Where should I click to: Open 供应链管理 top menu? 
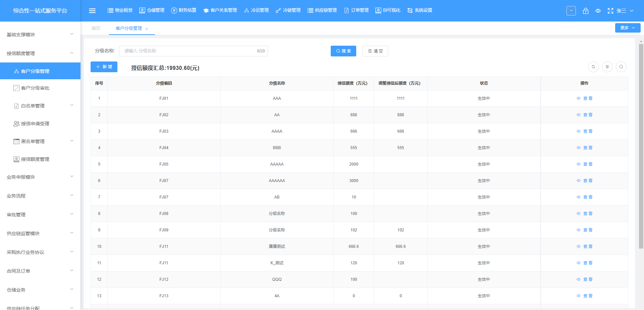pyautogui.click(x=322, y=10)
